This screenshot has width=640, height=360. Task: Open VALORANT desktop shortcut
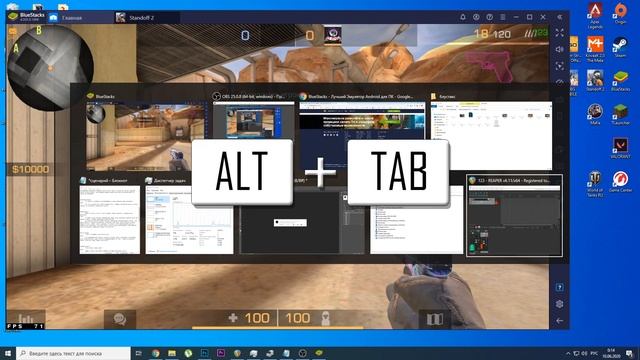(620, 148)
